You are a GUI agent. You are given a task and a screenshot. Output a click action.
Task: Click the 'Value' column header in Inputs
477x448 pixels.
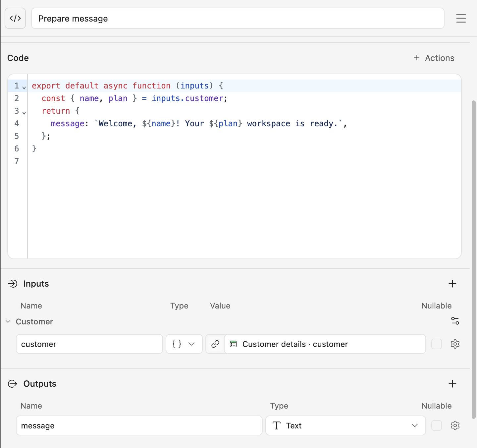coord(220,306)
